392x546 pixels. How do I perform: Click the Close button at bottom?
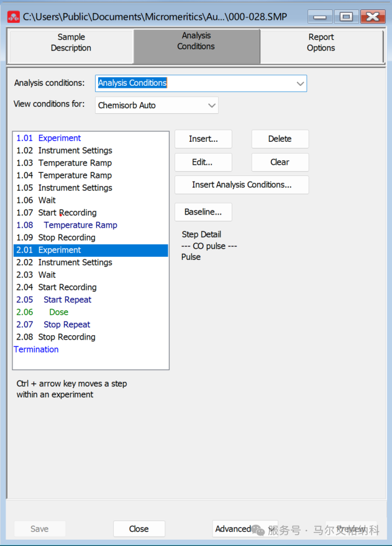click(x=139, y=529)
